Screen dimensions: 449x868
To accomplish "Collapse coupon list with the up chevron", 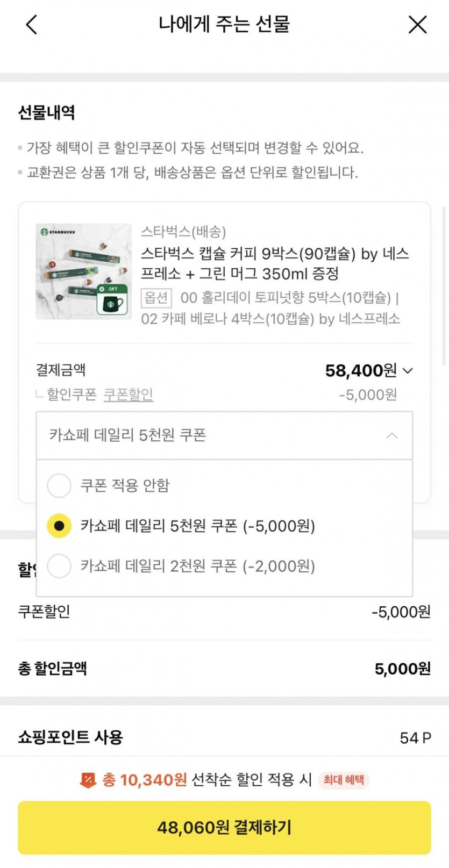I will [392, 435].
